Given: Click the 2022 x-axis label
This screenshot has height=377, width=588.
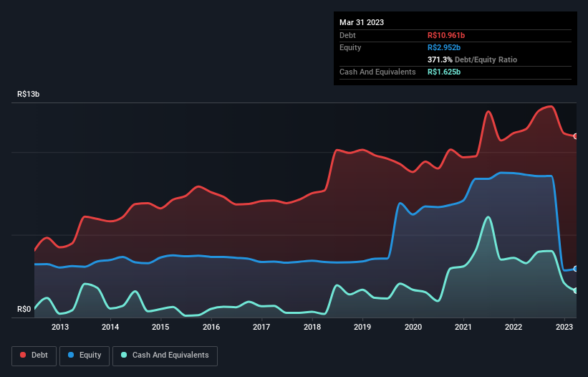Looking at the screenshot, I should (514, 327).
